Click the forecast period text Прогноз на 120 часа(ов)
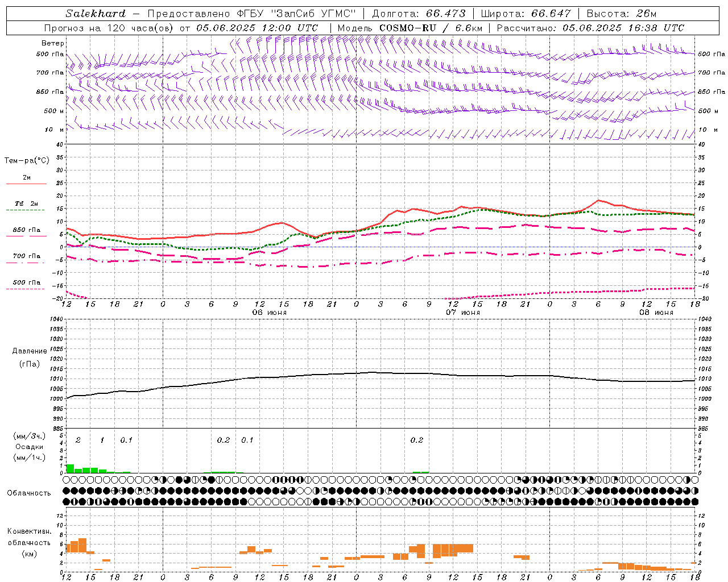The width and height of the screenshot is (728, 582). [109, 28]
